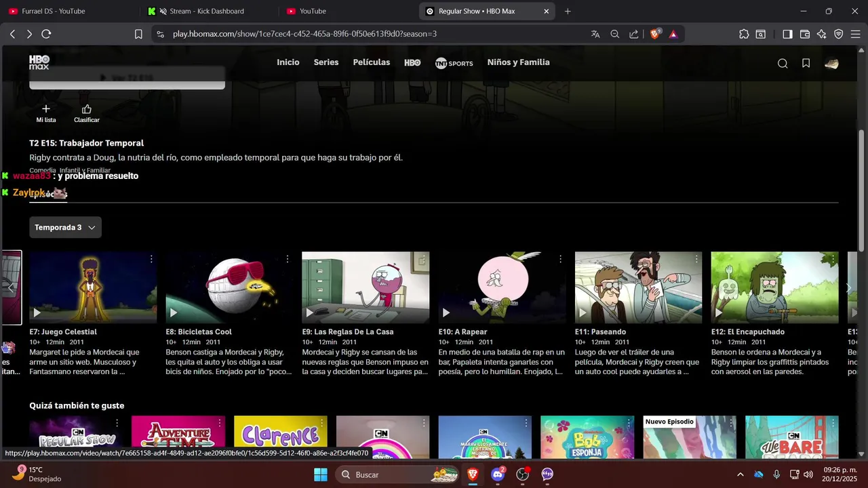Viewport: 868px width, 488px height.
Task: Open TNT Sports navigation item
Action: coord(454,63)
